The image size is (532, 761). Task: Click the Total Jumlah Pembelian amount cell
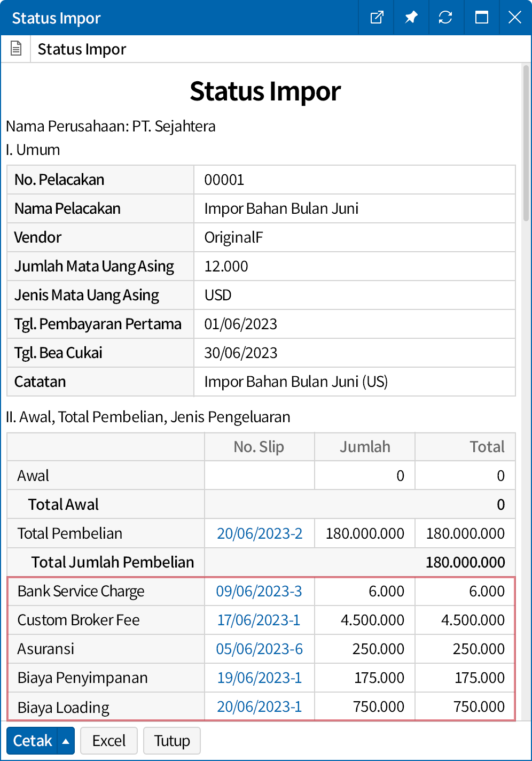(465, 562)
